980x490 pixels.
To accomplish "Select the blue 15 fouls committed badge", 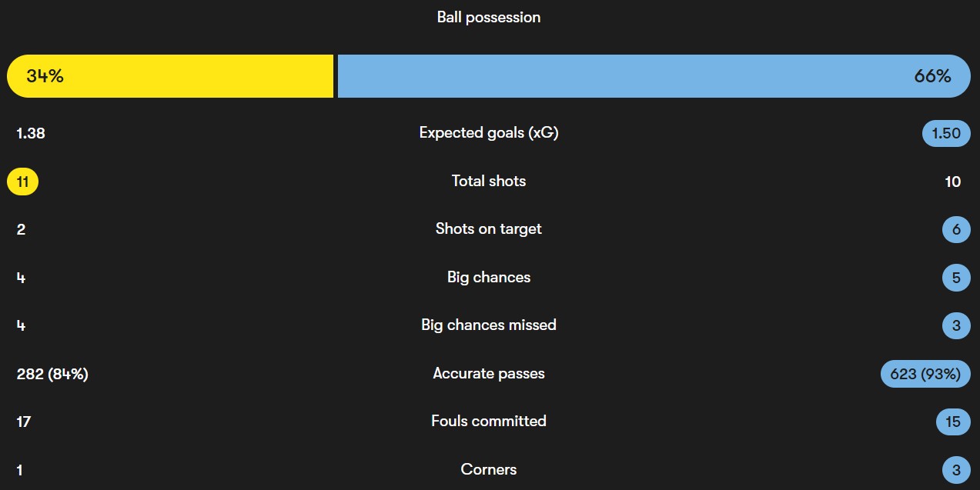I will click(953, 422).
